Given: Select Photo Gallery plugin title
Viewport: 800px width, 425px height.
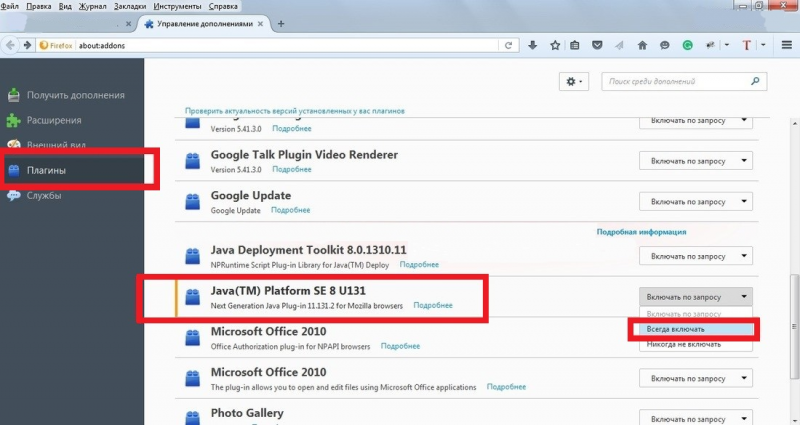Looking at the screenshot, I should point(247,413).
